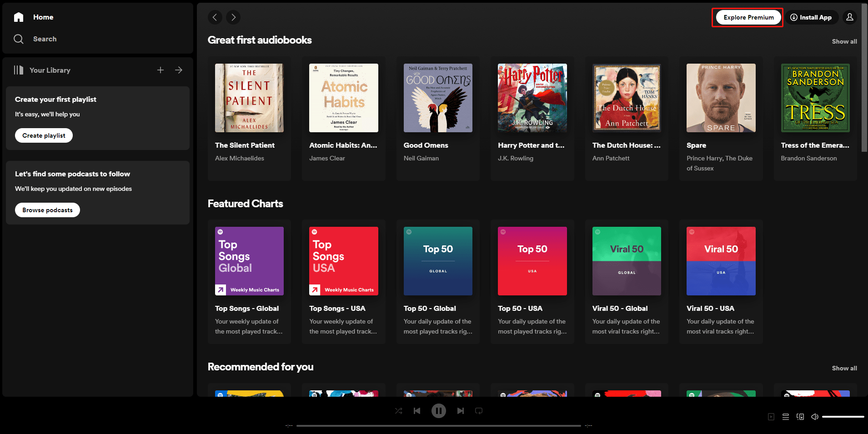This screenshot has height=434, width=868.
Task: Click Neil Gaiman author text
Action: 421,158
